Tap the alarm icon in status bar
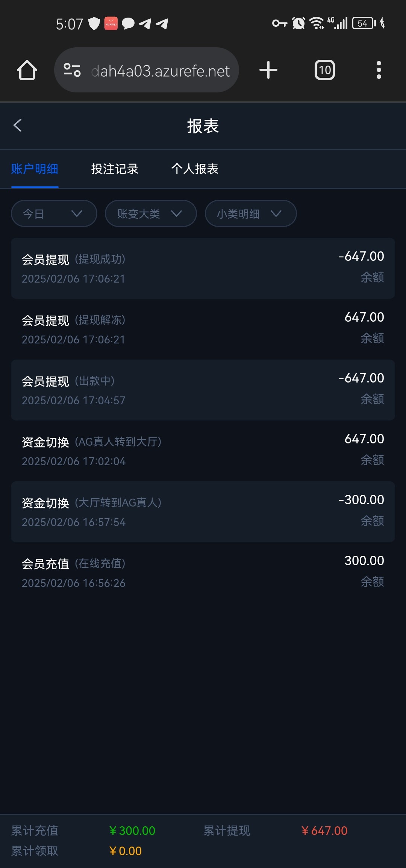The image size is (406, 868). point(298,23)
